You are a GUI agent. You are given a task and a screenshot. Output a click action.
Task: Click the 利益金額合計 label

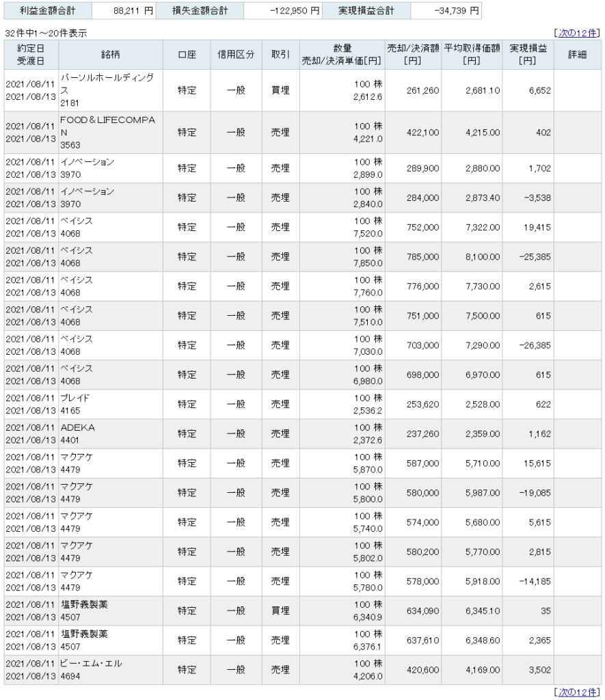48,11
